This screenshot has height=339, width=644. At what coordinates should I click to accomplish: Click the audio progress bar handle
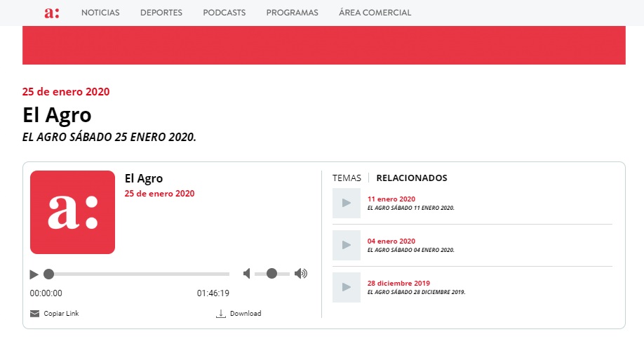[49, 274]
